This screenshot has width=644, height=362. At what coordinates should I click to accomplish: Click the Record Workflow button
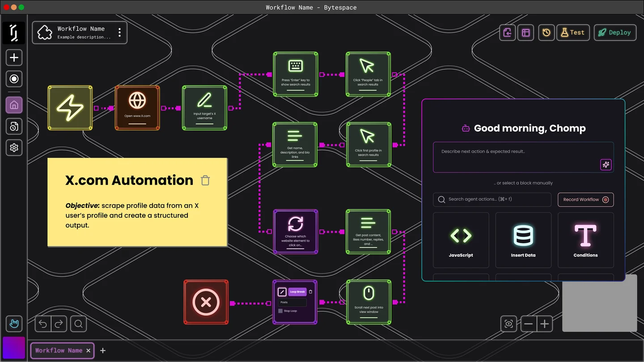coord(586,199)
